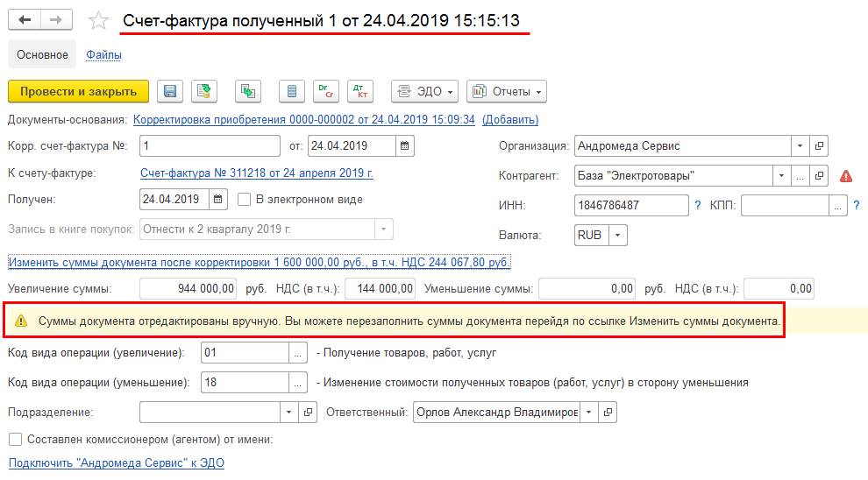Switch to the Файлы tab

(103, 55)
